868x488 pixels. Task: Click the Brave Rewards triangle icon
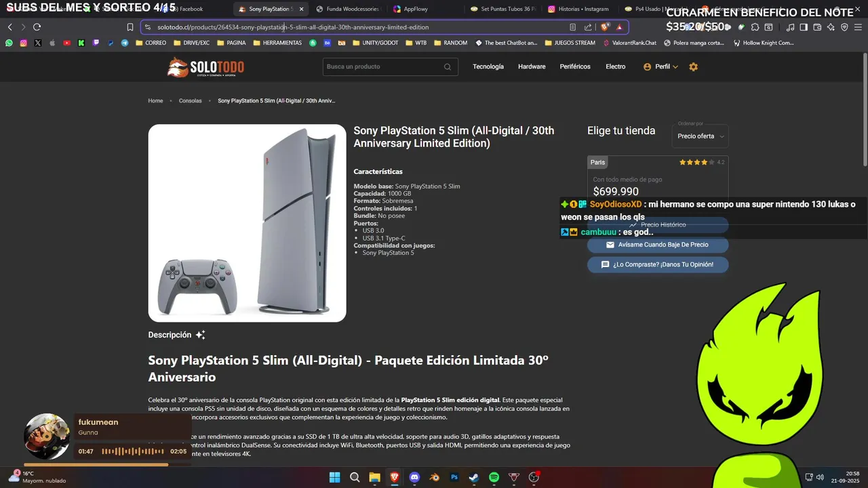click(619, 27)
